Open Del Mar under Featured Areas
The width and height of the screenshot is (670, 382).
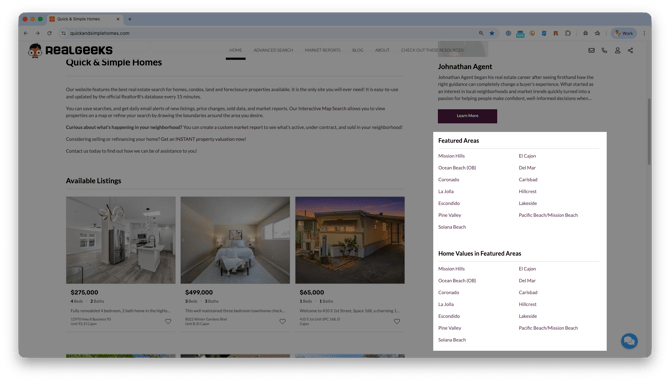pos(527,168)
